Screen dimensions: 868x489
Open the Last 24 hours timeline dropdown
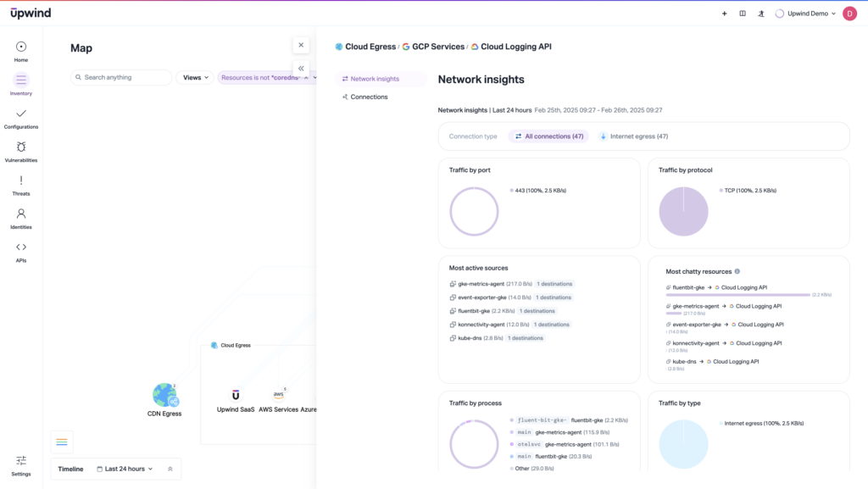(x=127, y=469)
